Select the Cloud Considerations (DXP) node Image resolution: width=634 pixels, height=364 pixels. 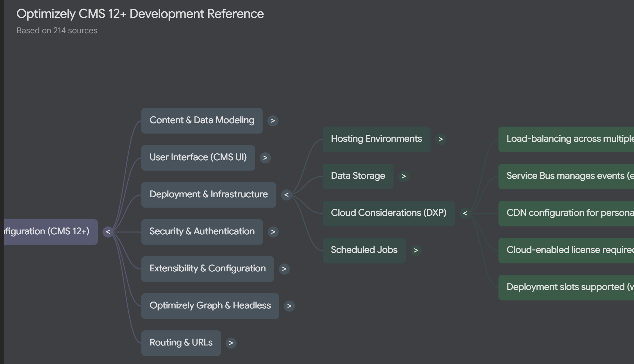(388, 213)
